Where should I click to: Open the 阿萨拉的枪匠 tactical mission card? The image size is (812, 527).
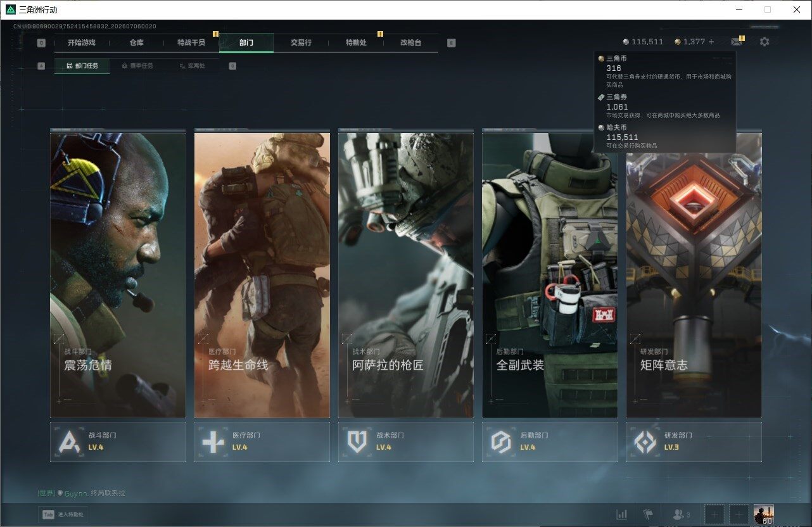[x=406, y=274]
